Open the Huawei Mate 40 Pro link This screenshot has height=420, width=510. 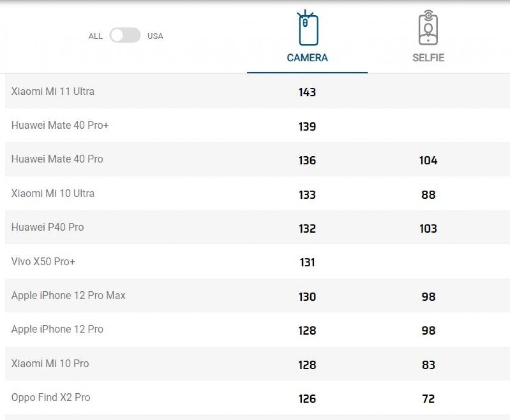point(57,159)
